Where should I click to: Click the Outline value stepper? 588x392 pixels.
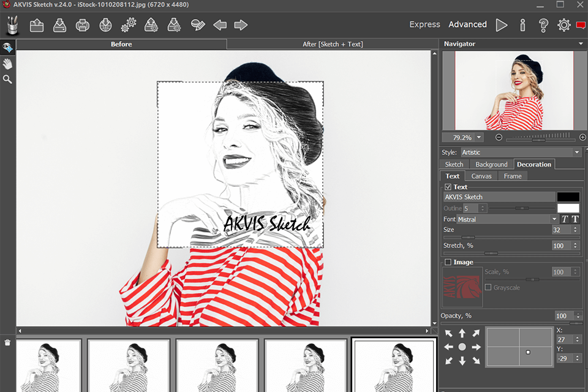coord(483,208)
